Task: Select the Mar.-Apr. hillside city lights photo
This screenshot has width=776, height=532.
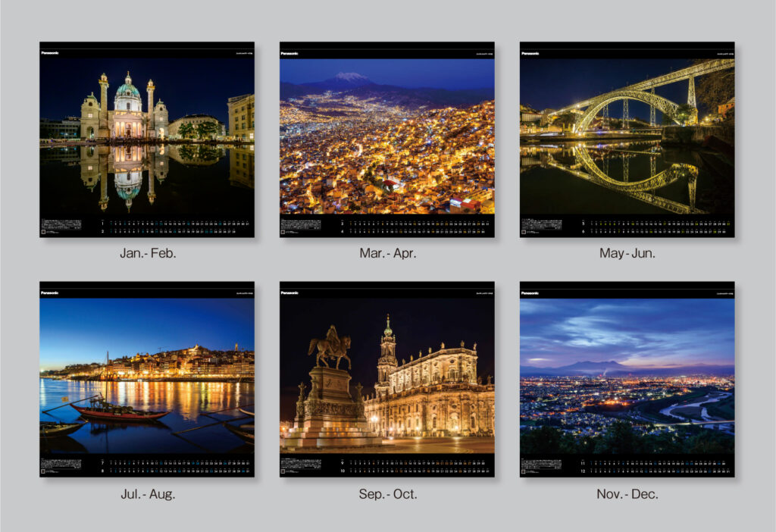Action: pos(386,136)
